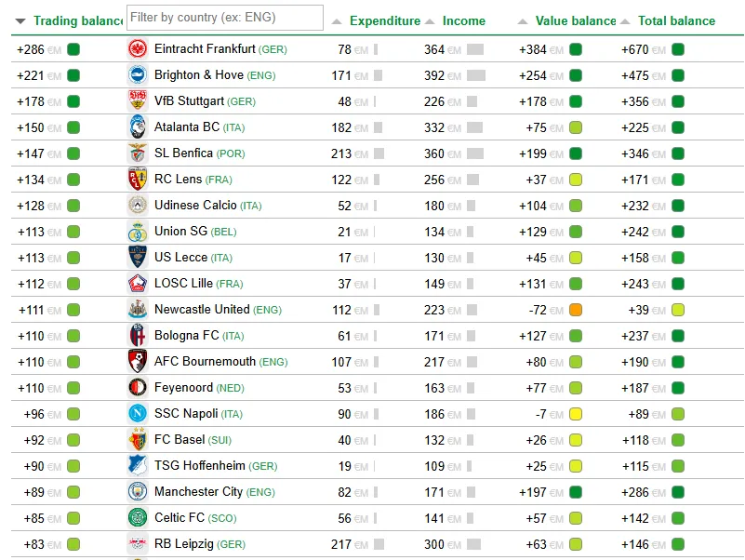Click the Newcastle United club crest
Image resolution: width=745 pixels, height=560 pixels.
pyautogui.click(x=138, y=310)
